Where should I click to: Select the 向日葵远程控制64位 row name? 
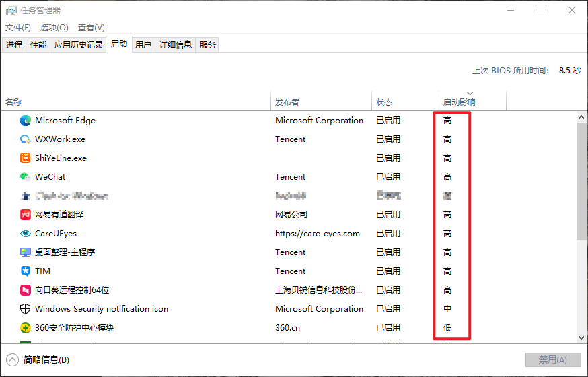click(x=72, y=290)
